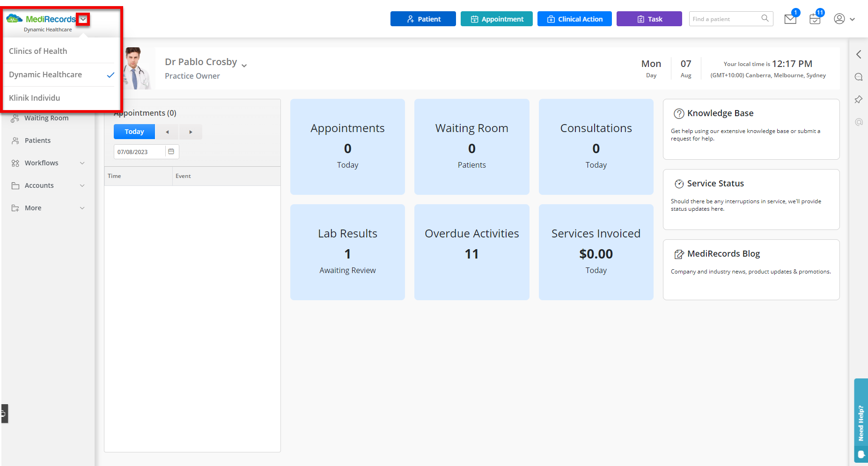Viewport: 868px width, 466px height.
Task: Click the Service Status gauge icon
Action: 679,184
